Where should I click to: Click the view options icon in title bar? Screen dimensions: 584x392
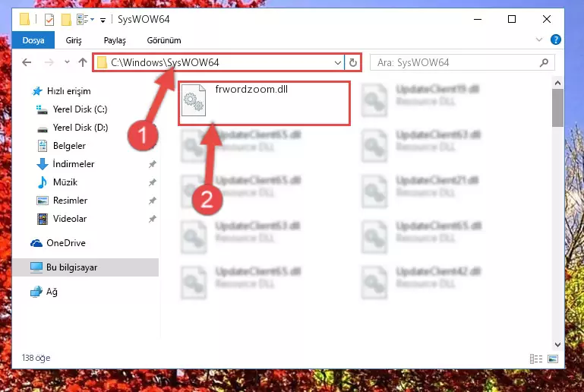pos(83,20)
